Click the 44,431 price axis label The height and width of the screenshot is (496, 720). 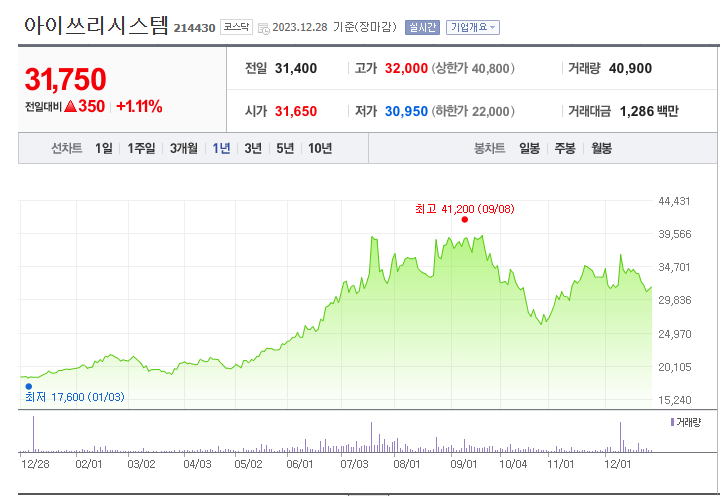tap(674, 201)
